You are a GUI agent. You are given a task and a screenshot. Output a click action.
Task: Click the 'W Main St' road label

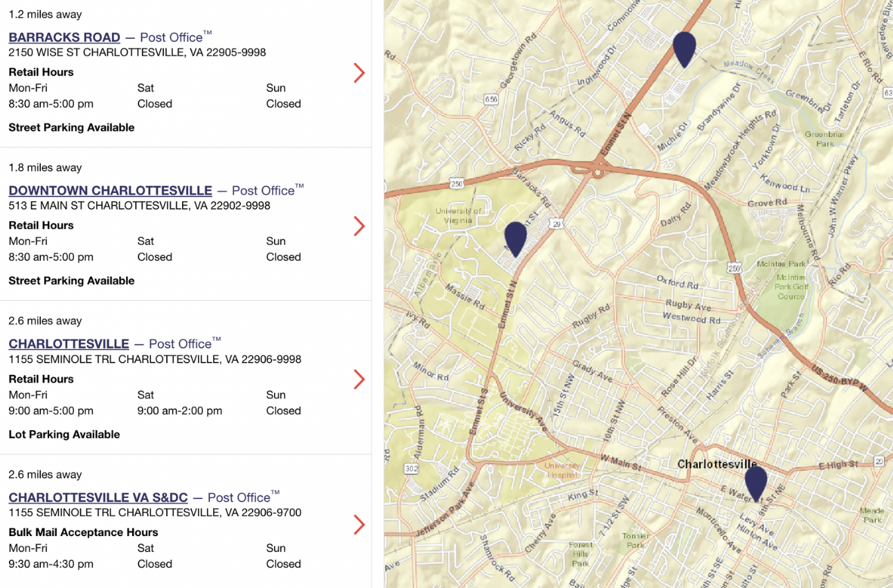(622, 462)
